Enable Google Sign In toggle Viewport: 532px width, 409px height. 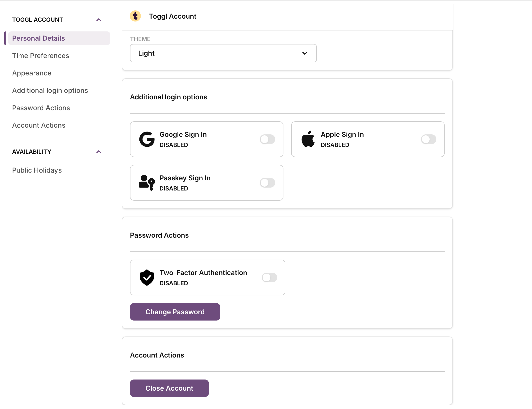click(267, 139)
